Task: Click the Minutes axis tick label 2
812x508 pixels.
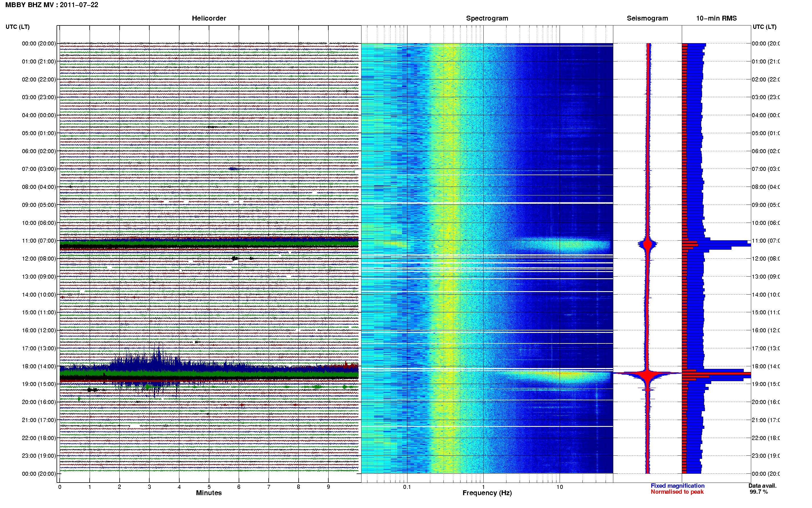Action: (120, 487)
